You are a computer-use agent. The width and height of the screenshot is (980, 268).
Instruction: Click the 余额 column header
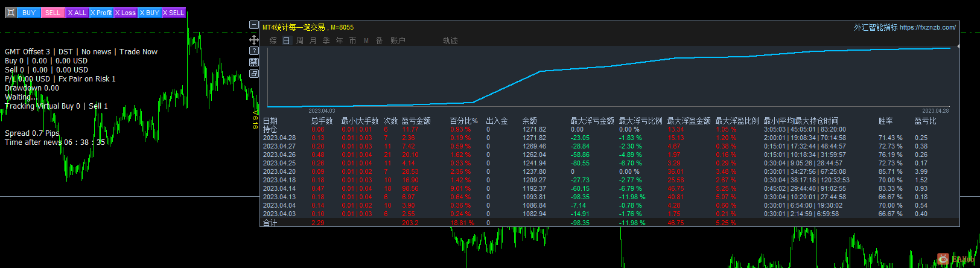(x=530, y=121)
